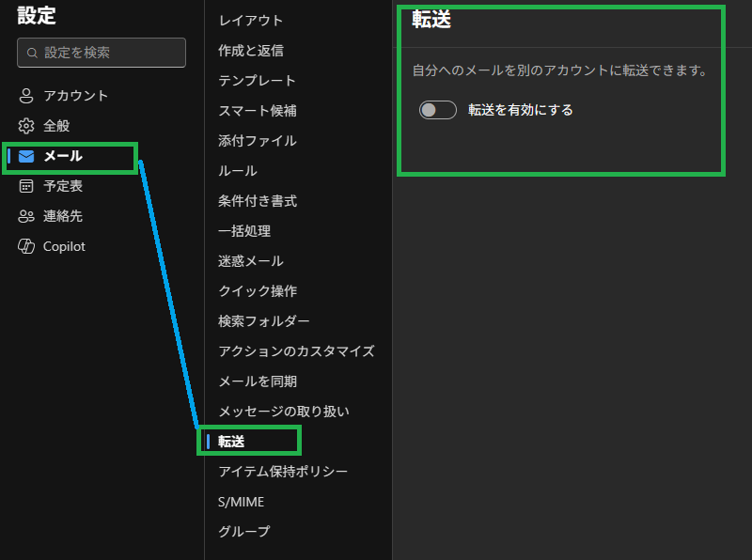The width and height of the screenshot is (752, 560).
Task: Open the ルール settings page
Action: point(238,171)
